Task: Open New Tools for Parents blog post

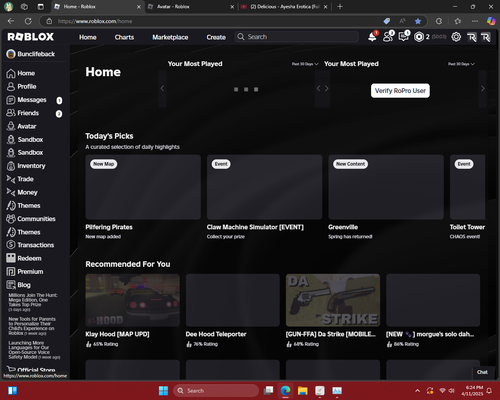Action: [x=32, y=326]
